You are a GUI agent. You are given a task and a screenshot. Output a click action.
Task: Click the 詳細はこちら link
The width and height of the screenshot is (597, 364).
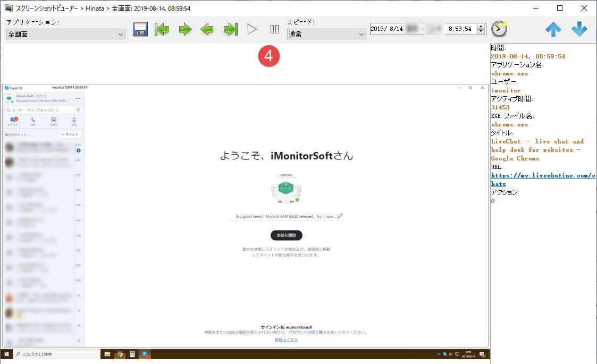287,340
